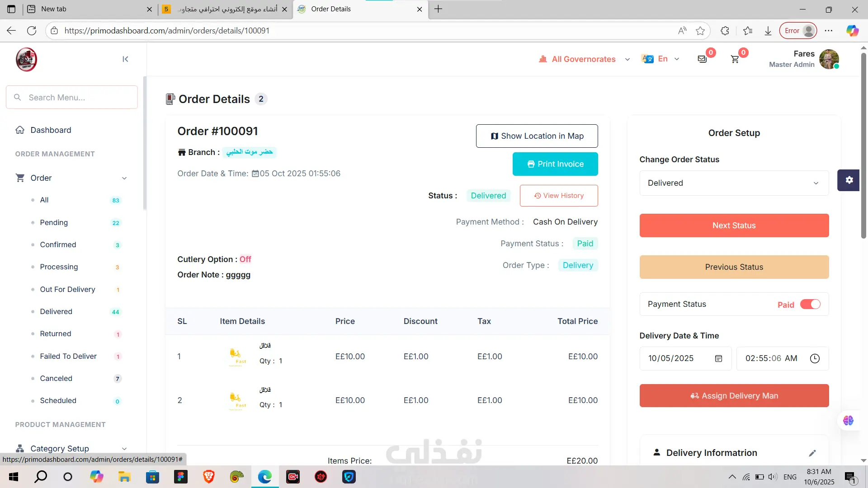Edit Delivery Information with the pencil icon

(x=812, y=453)
